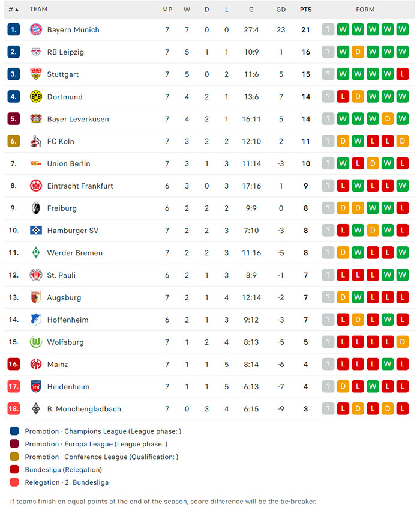The height and width of the screenshot is (510, 420).
Task: Sort standings by PTS column header
Action: (305, 10)
